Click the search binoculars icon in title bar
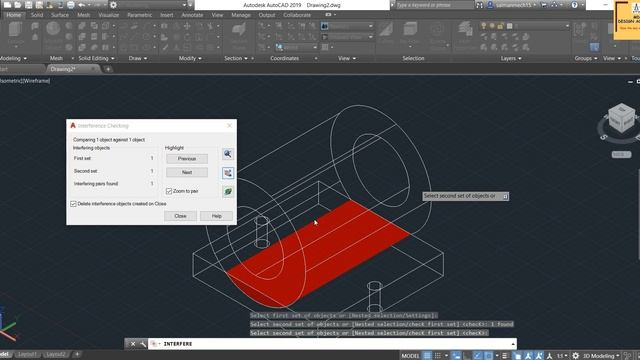This screenshot has width=640, height=360. click(480, 5)
